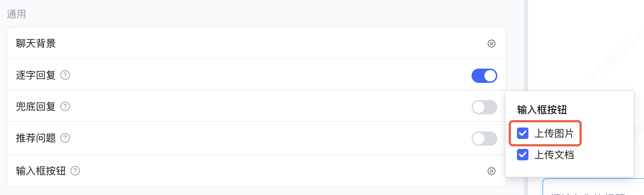Screen dimensions: 644x195
Task: Uncheck the 上传文档 checkbox
Action: tap(523, 155)
